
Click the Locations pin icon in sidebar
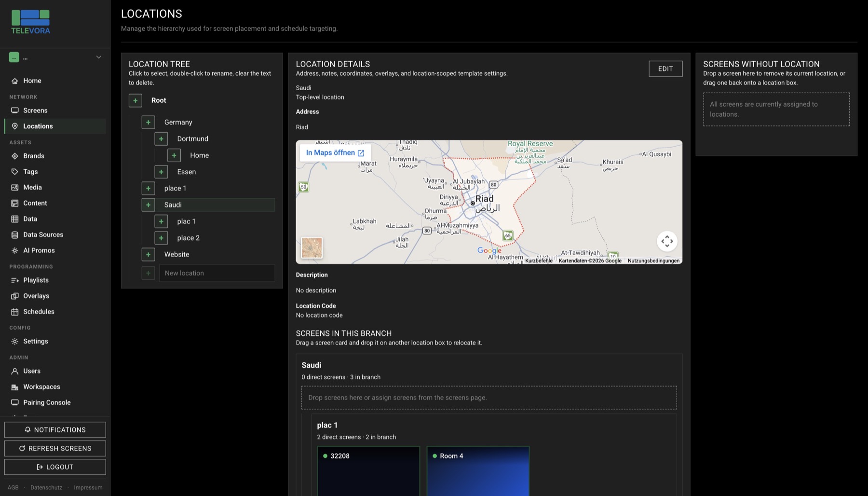click(x=15, y=126)
